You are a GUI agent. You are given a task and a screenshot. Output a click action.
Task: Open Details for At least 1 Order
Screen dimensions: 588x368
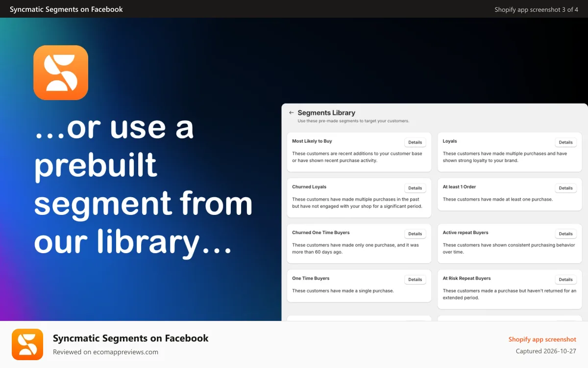tap(565, 188)
